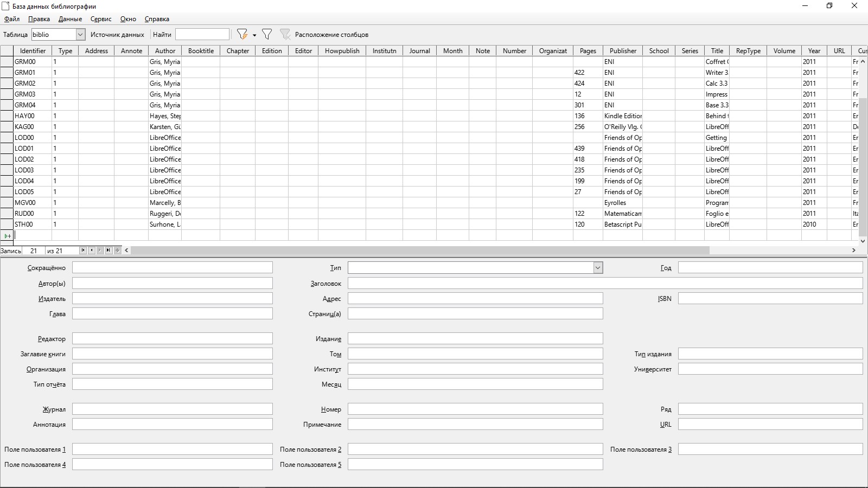Click the Ruggeri author cell
This screenshot has height=488, width=868.
(x=165, y=214)
